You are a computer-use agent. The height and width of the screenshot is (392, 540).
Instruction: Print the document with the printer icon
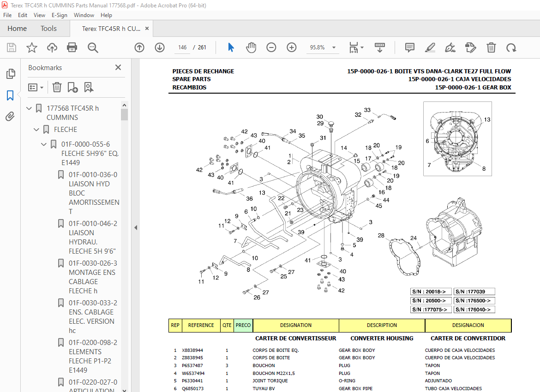[x=72, y=48]
